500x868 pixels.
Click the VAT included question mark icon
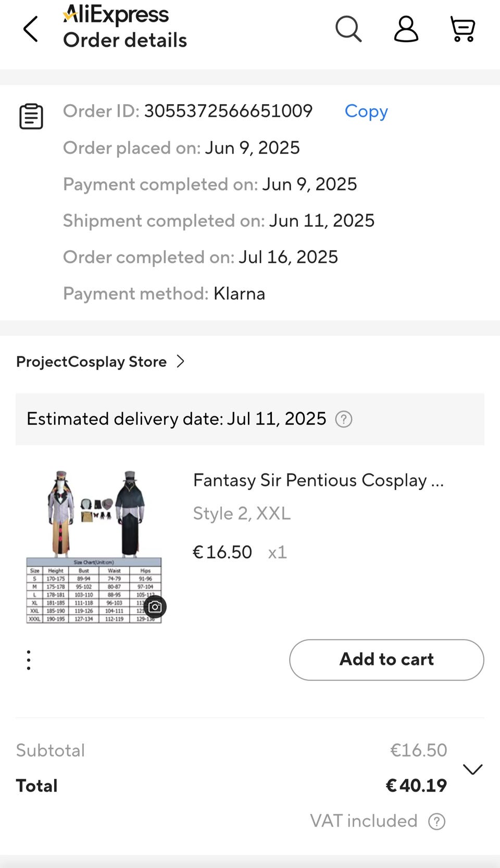tap(436, 821)
